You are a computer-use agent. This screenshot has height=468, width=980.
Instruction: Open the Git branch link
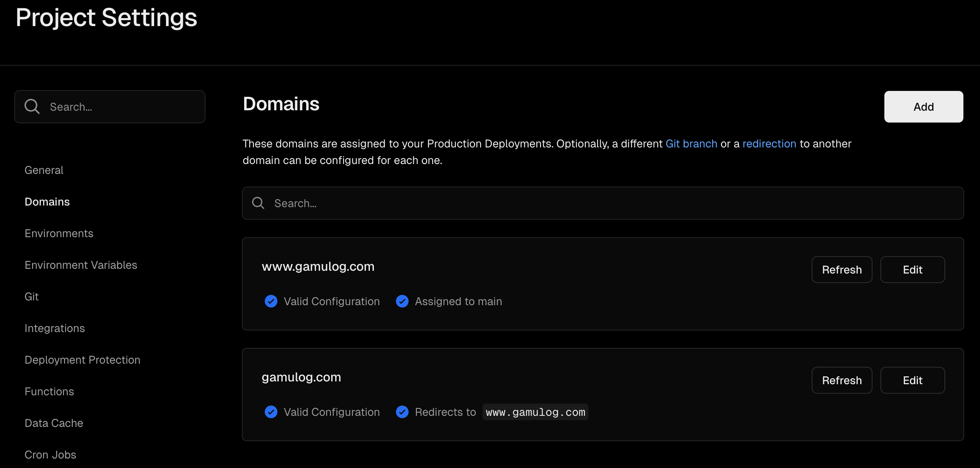tap(691, 143)
